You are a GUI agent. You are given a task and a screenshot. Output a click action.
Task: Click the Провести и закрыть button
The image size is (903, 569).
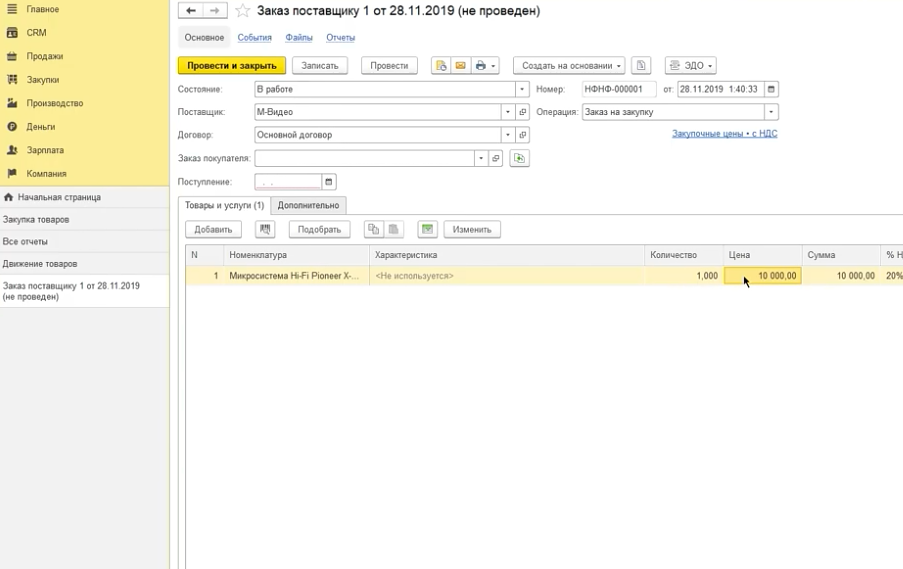coord(232,66)
